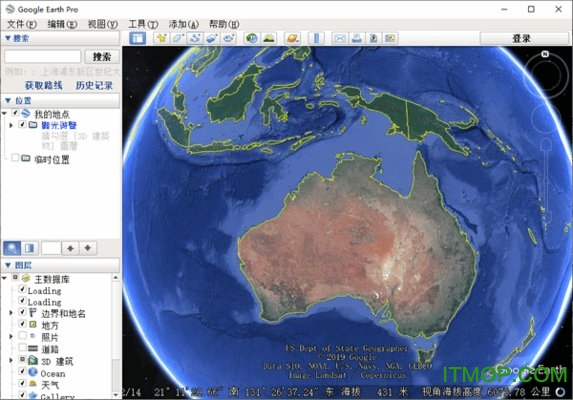573x400 pixels.
Task: Collapse the 我的地点 tree node
Action: (4, 114)
